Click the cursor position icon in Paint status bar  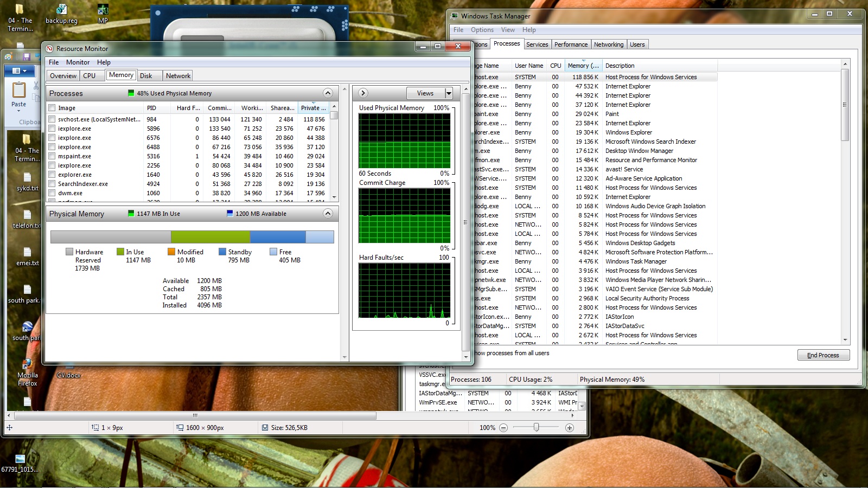point(9,428)
